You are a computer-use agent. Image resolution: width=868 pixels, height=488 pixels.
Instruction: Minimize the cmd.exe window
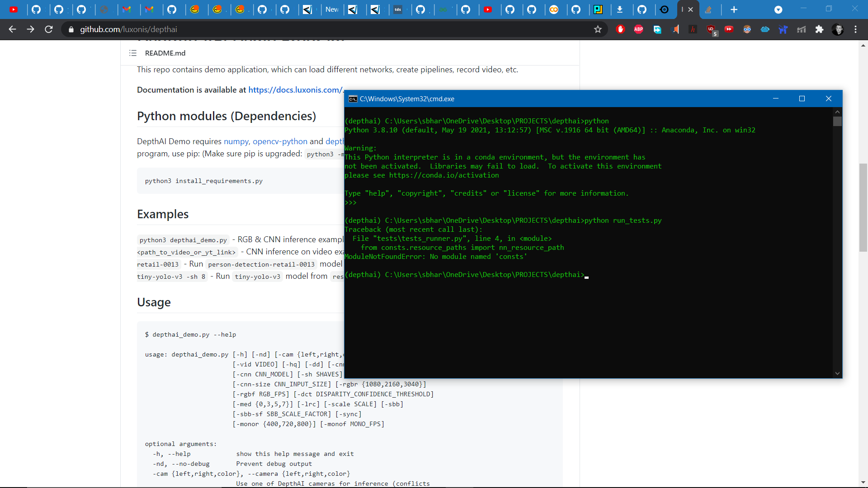776,99
